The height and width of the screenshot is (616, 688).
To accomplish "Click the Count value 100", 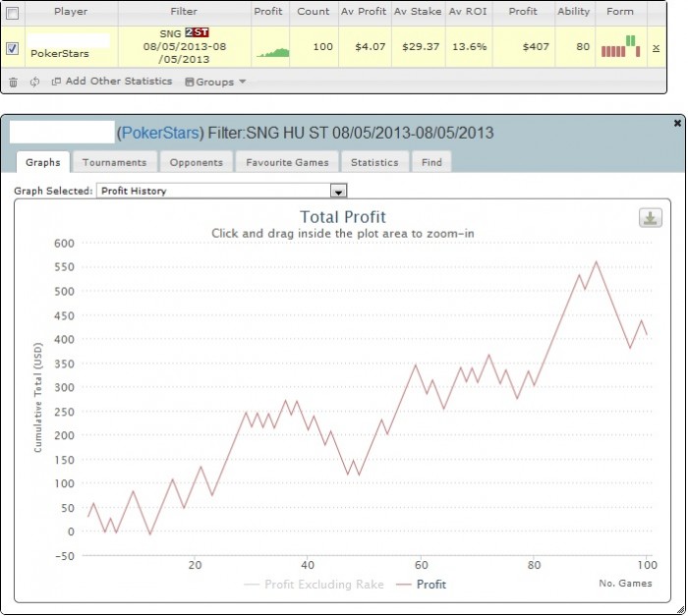I will pos(322,46).
